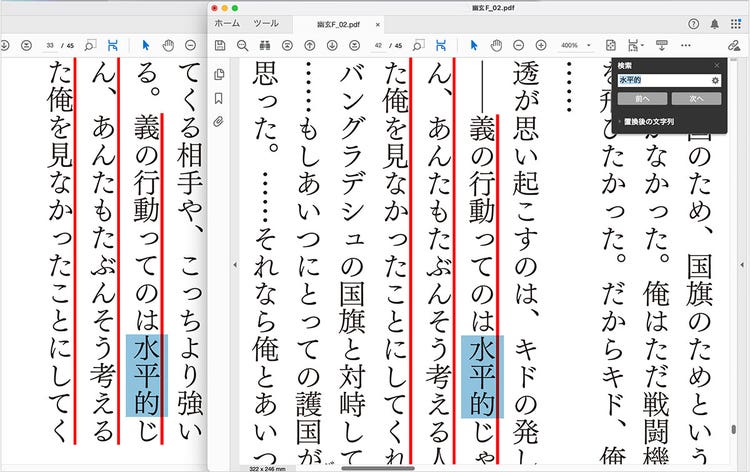Viewport: 750px width, 472px height.
Task: Click the Save icon in front window toolbar
Action: (220, 45)
